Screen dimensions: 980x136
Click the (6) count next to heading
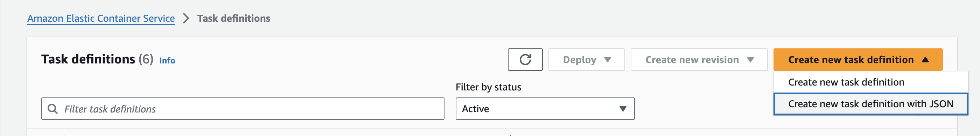coord(146,60)
